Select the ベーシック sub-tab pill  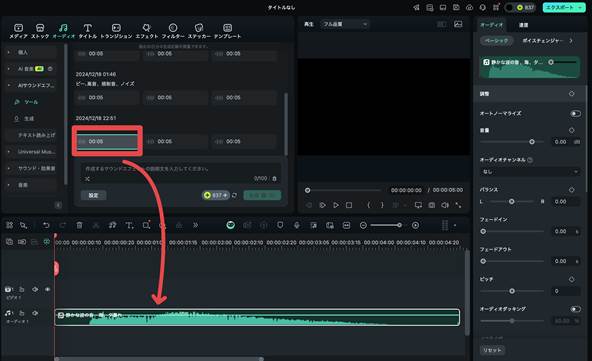[496, 40]
